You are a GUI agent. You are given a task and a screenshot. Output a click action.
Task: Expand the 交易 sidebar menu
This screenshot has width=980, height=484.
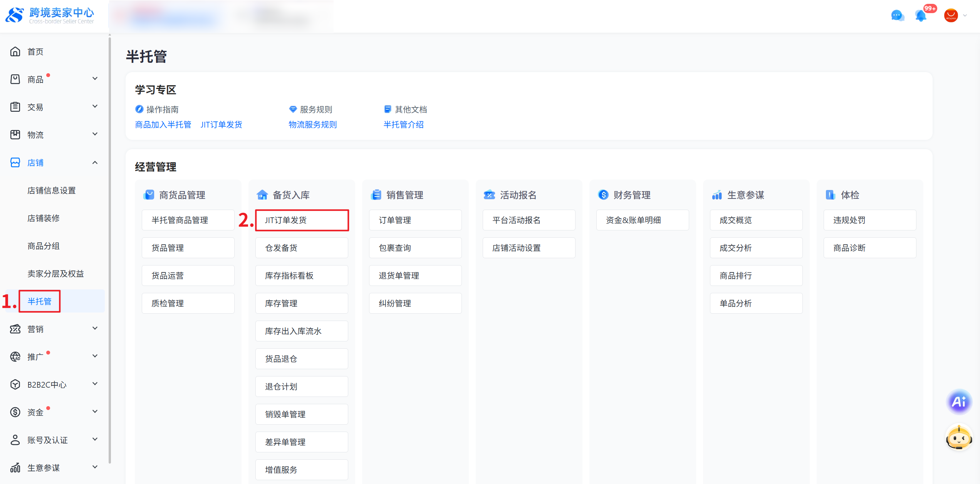tap(95, 107)
